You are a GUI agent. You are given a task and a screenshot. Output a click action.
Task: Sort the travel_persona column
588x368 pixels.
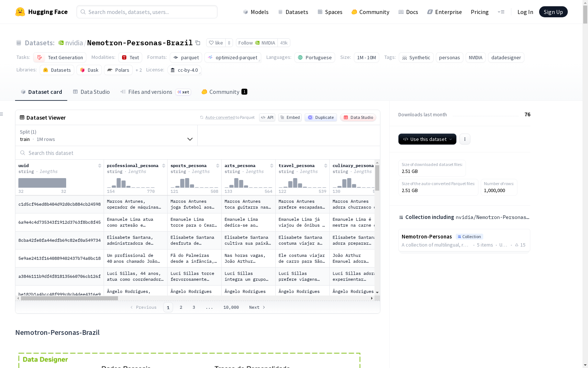(326, 166)
